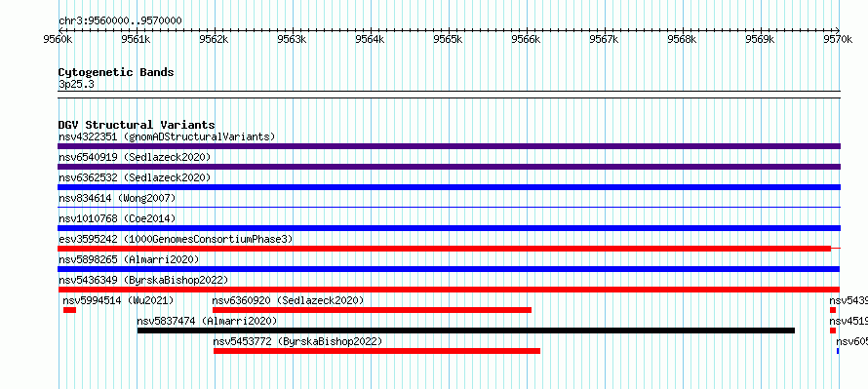The width and height of the screenshot is (868, 389).
Task: Click the Cytogenetic Bands track title
Action: [x=116, y=72]
